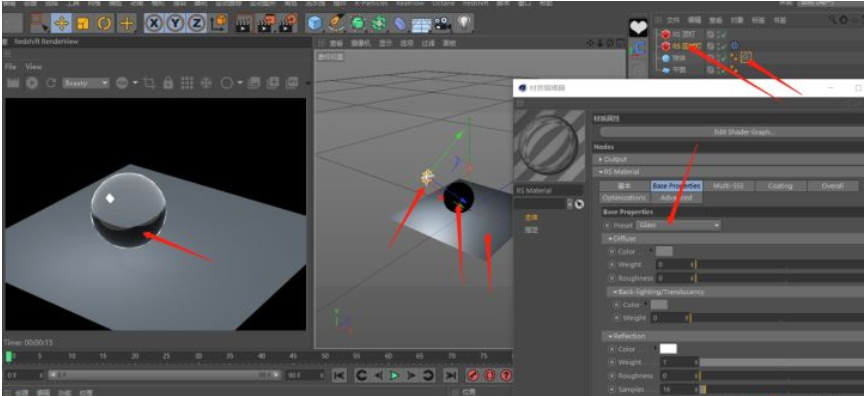
Task: Toggle the Z axis lock
Action: pyautogui.click(x=196, y=23)
